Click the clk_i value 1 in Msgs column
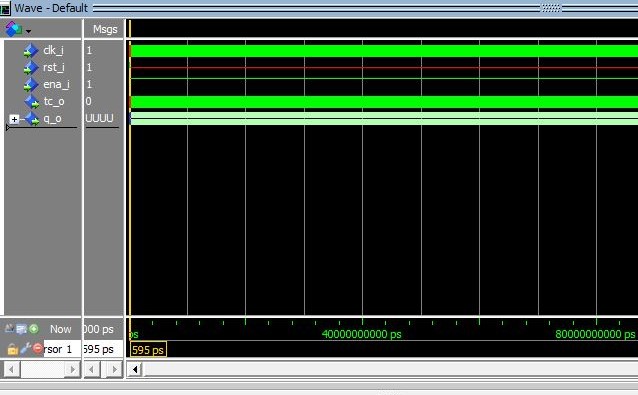The height and width of the screenshot is (395, 638). point(89,50)
